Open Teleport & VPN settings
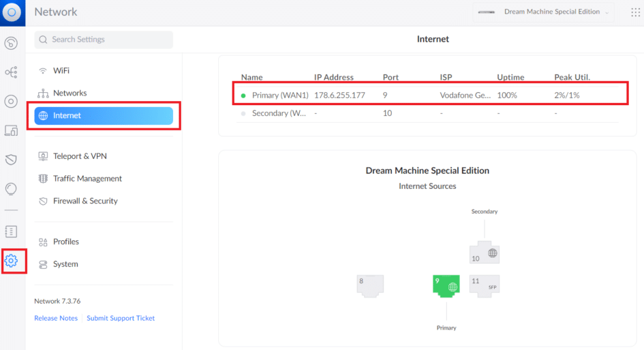This screenshot has height=350, width=644. [x=80, y=156]
